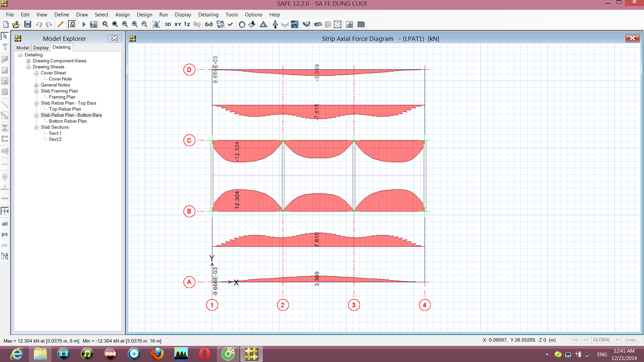Toggle the snap to grid intersections icon
This screenshot has width=644, height=362.
click(5, 211)
